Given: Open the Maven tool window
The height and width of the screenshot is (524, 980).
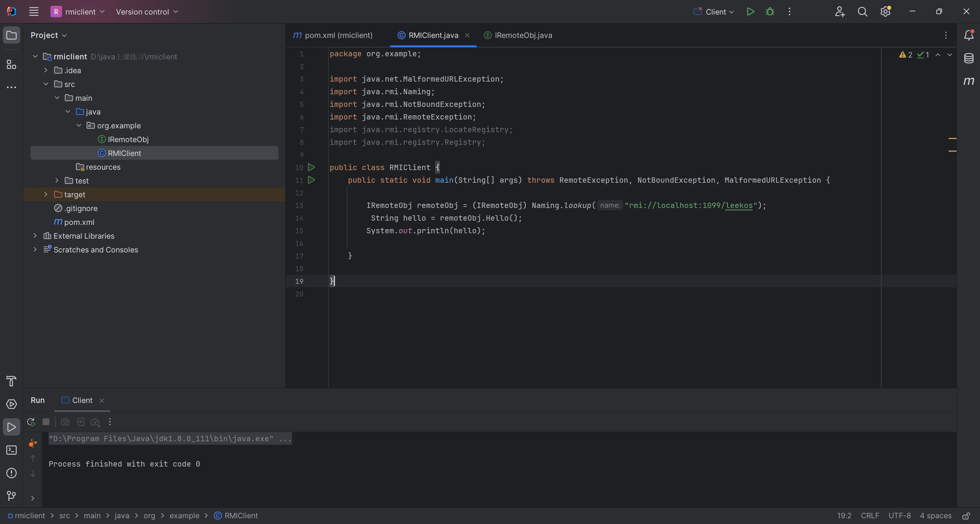Looking at the screenshot, I should pyautogui.click(x=969, y=81).
